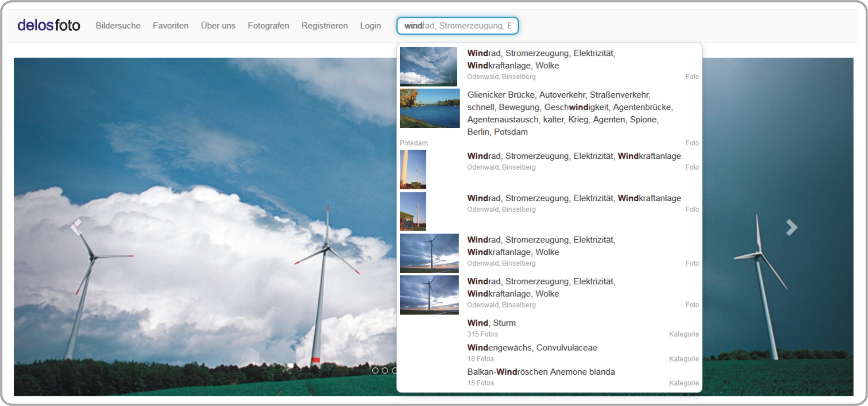868x406 pixels.
Task: Click the '315 Fotos' count
Action: [482, 334]
